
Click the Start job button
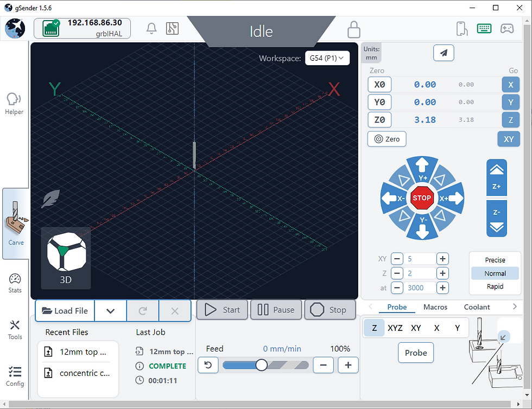click(x=222, y=310)
